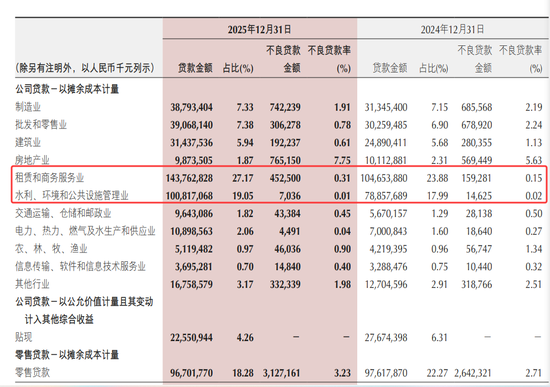Click the retail bad loan ratio 3.23
Viewport: 550px width, 387px height.
pos(342,373)
